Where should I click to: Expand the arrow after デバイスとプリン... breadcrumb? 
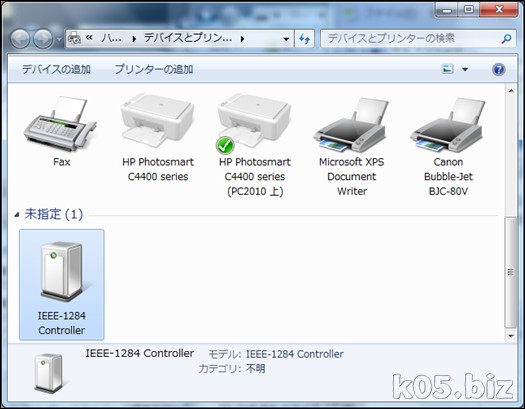click(x=242, y=39)
